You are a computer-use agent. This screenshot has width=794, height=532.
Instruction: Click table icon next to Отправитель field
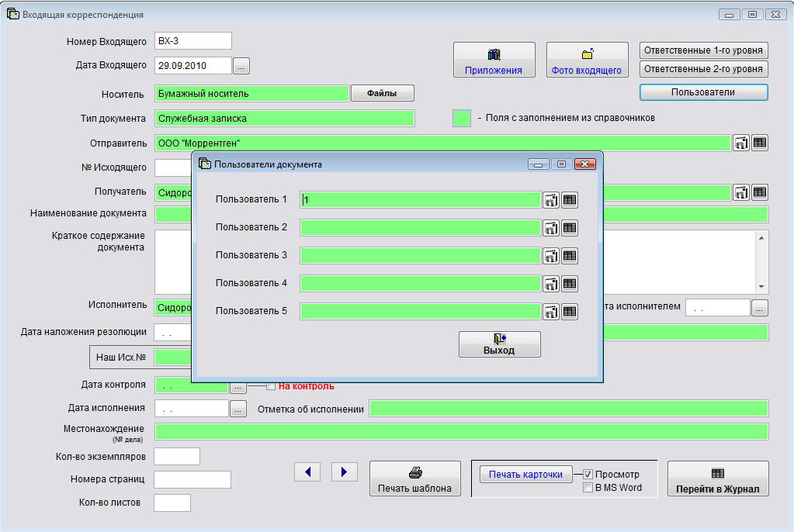pos(760,143)
